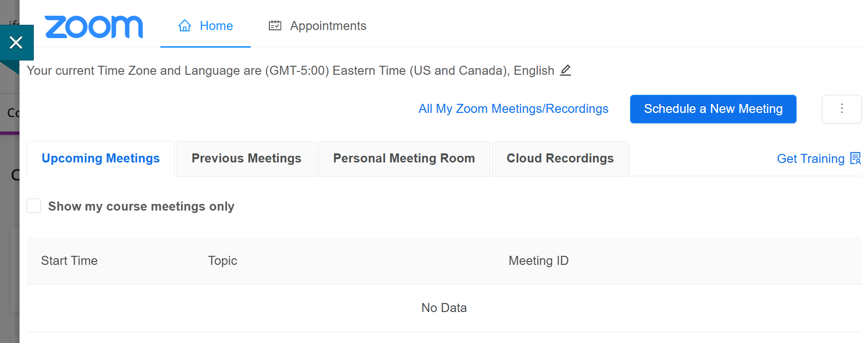
Task: Switch to the Home tab
Action: 216,26
